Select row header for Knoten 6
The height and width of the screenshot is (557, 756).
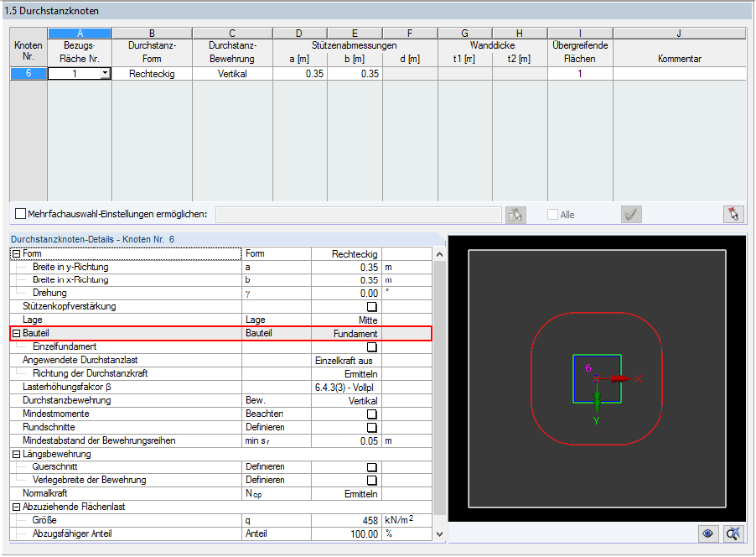[x=29, y=74]
